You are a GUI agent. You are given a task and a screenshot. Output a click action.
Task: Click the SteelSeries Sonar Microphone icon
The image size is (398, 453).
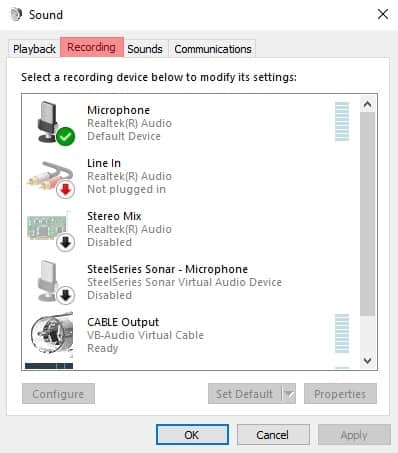click(55, 282)
